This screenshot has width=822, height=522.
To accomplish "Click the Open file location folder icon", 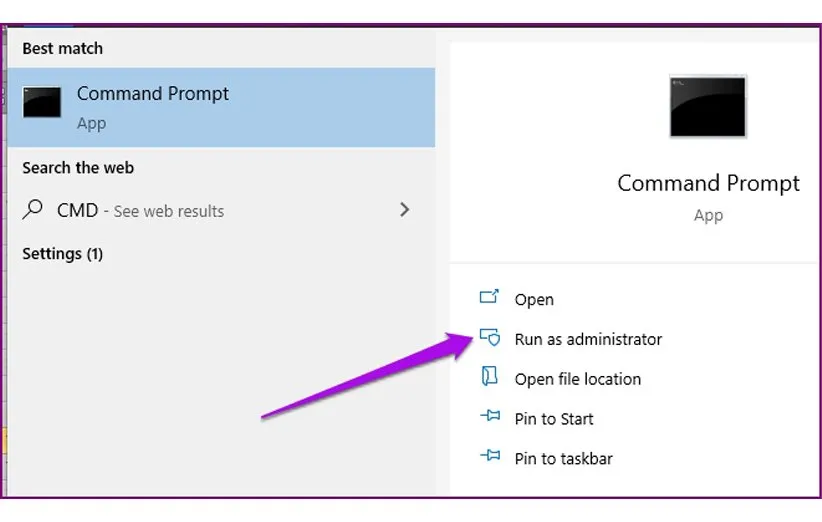I will pos(489,378).
